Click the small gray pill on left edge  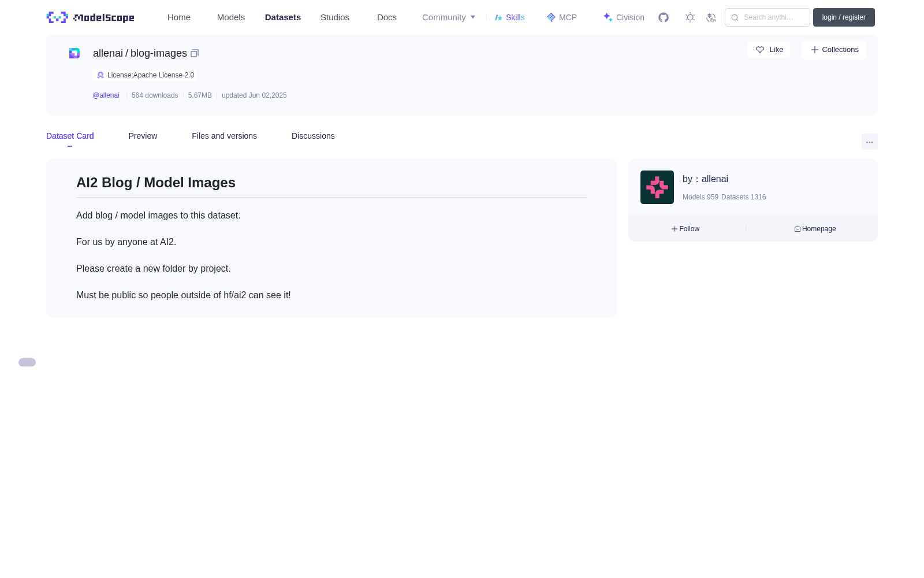[27, 362]
